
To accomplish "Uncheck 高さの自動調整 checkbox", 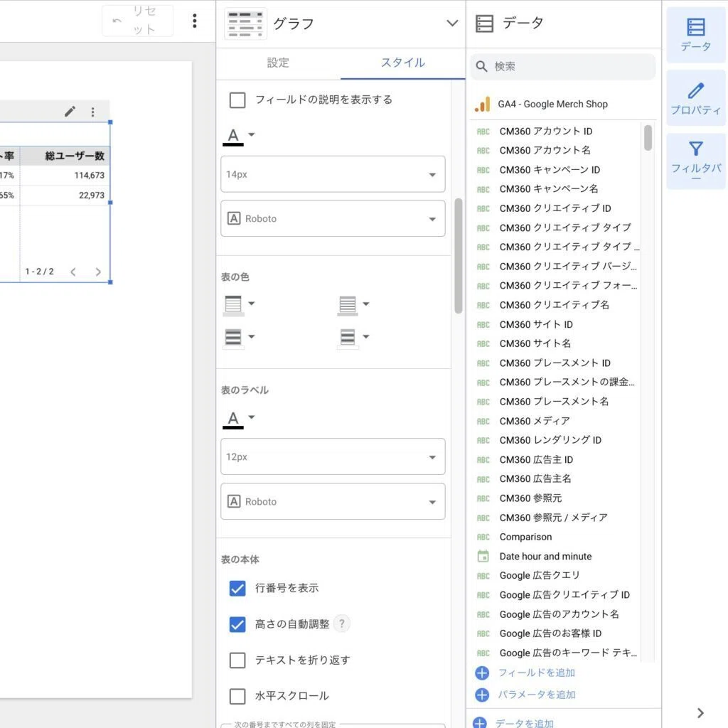I will (237, 624).
